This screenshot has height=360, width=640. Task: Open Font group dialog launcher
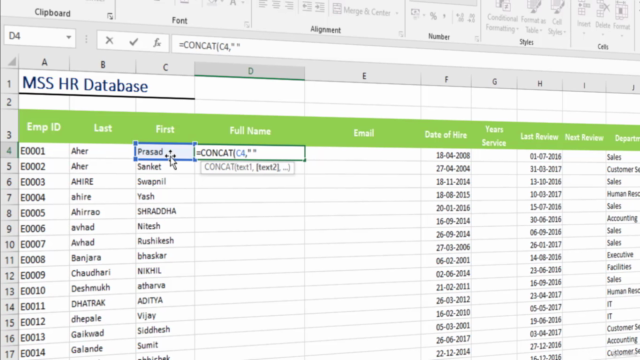[x=247, y=25]
